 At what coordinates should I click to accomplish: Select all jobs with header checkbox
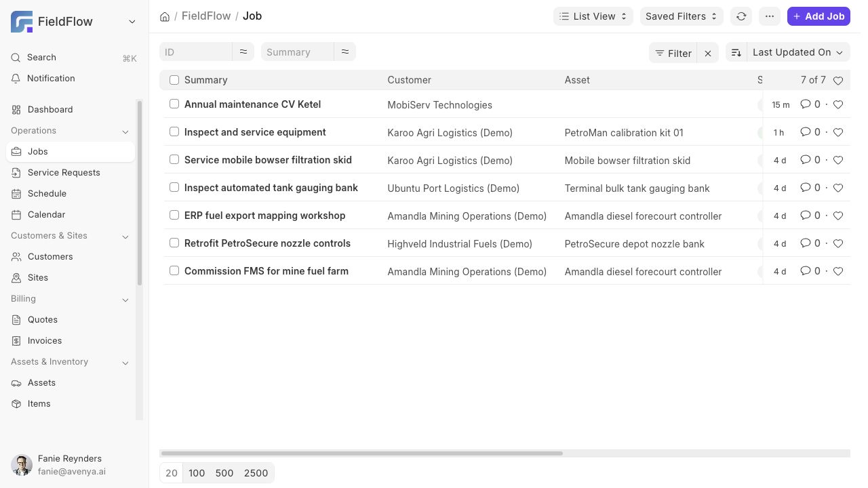[x=174, y=80]
